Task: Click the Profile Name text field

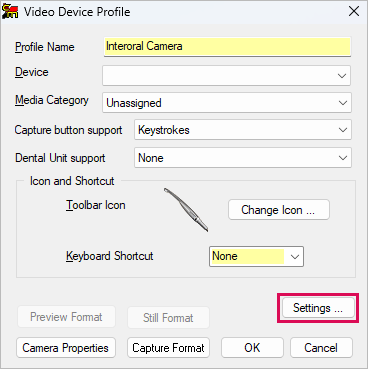Action: pos(227,46)
